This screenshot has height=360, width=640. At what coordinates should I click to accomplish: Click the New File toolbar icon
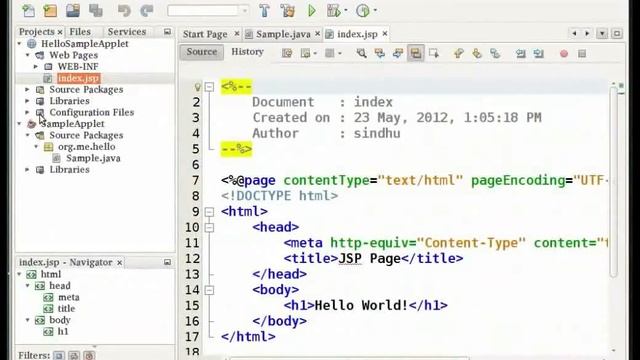(x=28, y=11)
